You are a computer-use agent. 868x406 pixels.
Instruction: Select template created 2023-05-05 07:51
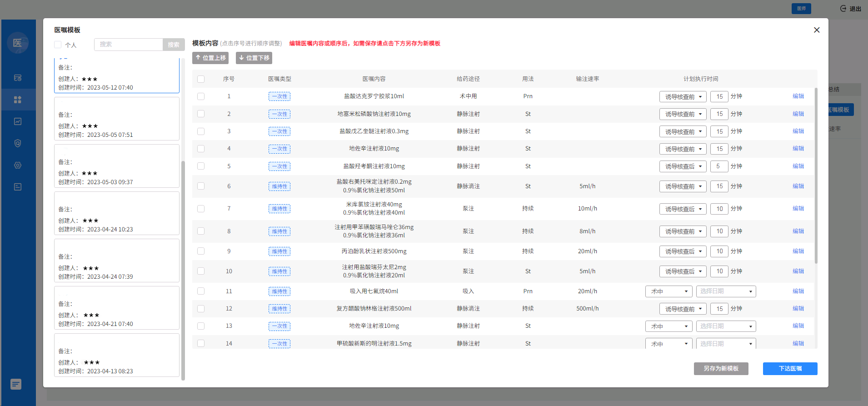point(117,119)
